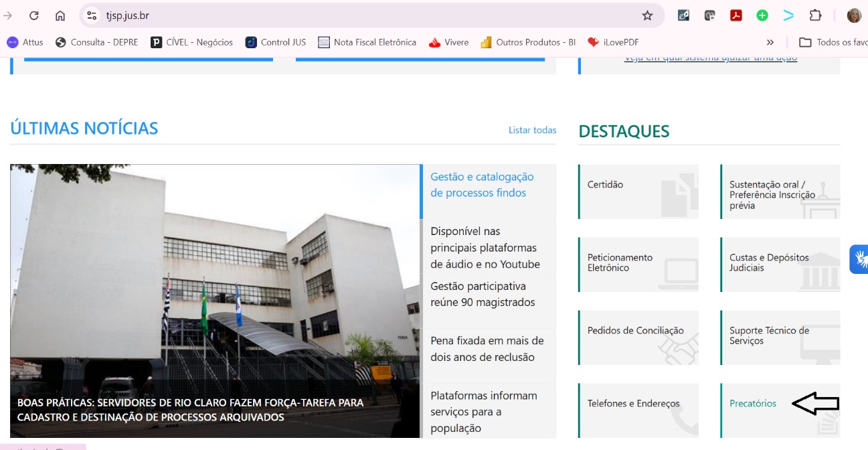Open the Custas e Depósitos Judiciais card
This screenshot has width=868, height=450.
780,265
